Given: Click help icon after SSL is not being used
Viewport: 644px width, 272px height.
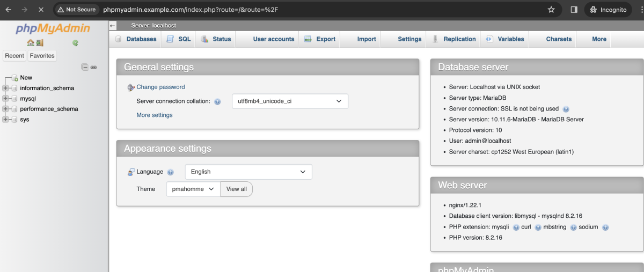Looking at the screenshot, I should (x=566, y=109).
